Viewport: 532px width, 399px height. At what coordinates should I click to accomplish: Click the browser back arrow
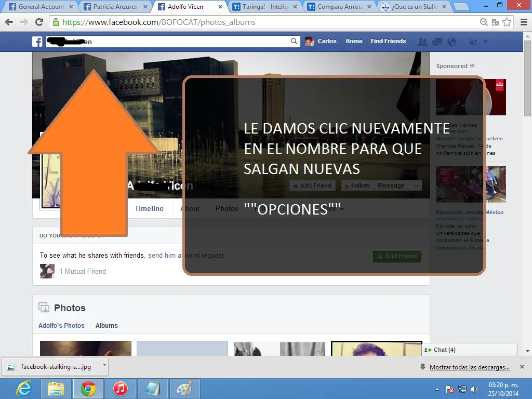pos(9,22)
